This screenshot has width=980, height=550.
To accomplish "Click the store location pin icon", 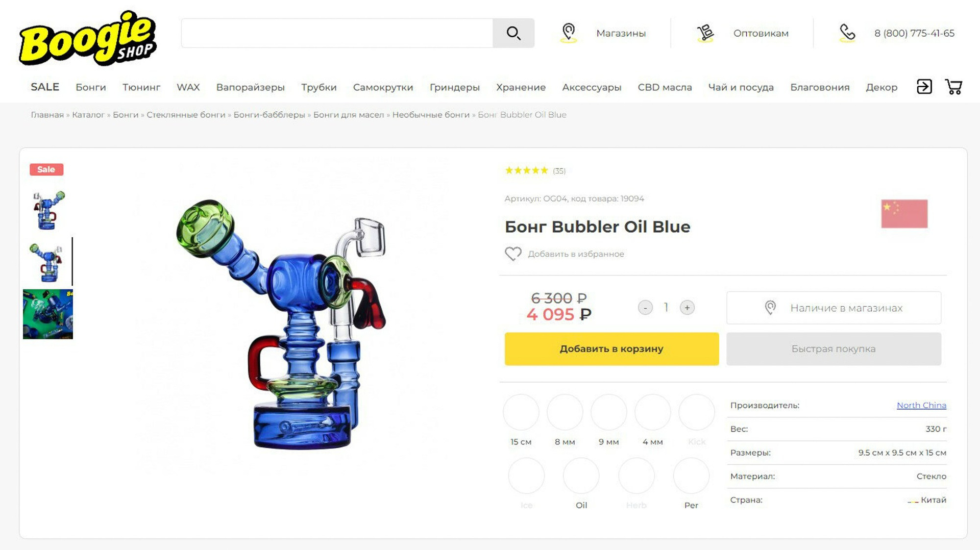I will 569,33.
